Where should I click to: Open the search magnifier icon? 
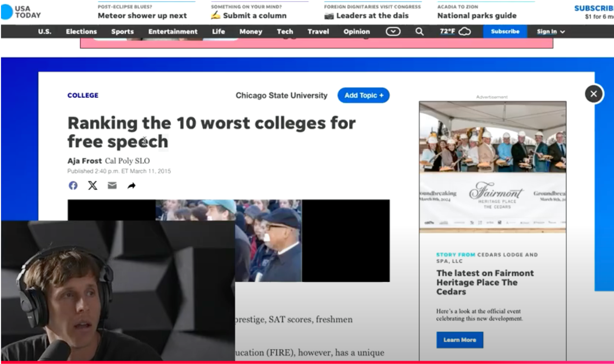coord(419,31)
